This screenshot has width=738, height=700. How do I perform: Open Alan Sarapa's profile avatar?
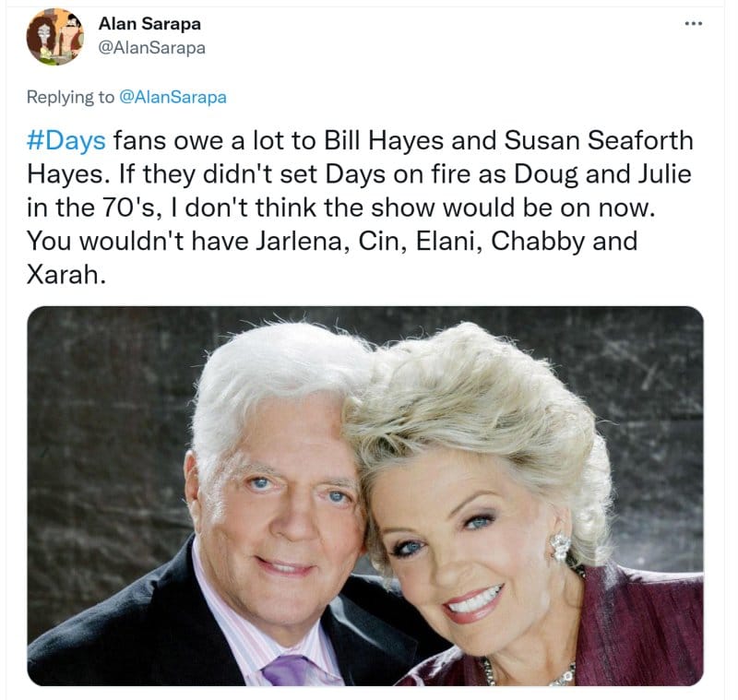55,36
